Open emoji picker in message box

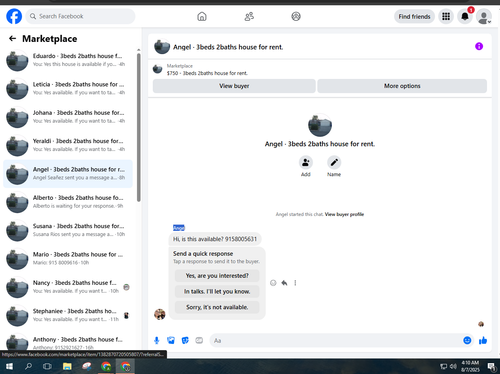click(x=467, y=340)
